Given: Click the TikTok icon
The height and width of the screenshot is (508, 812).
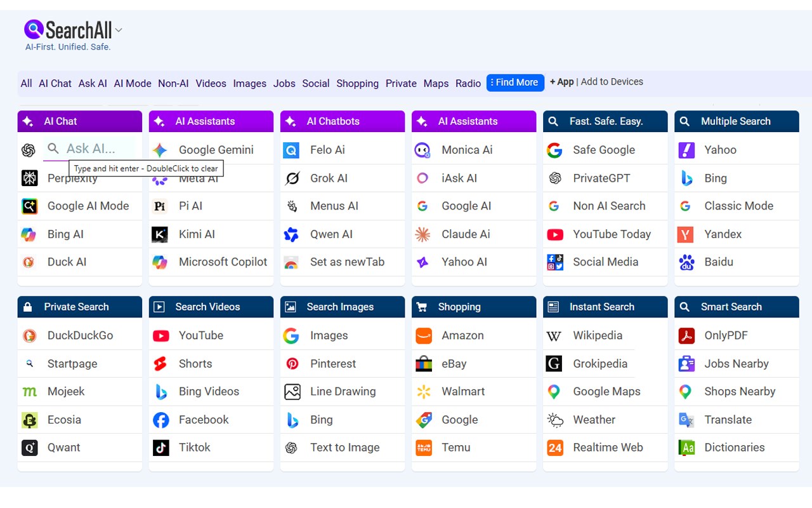Looking at the screenshot, I should coord(160,448).
